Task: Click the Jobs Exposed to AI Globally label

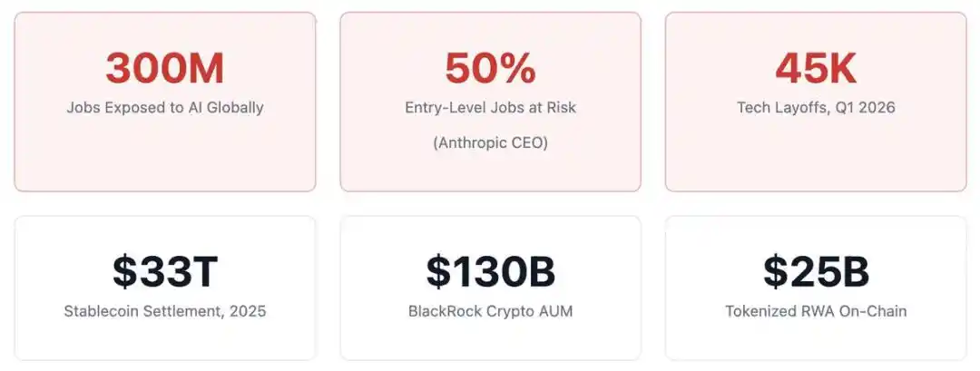Action: [165, 107]
